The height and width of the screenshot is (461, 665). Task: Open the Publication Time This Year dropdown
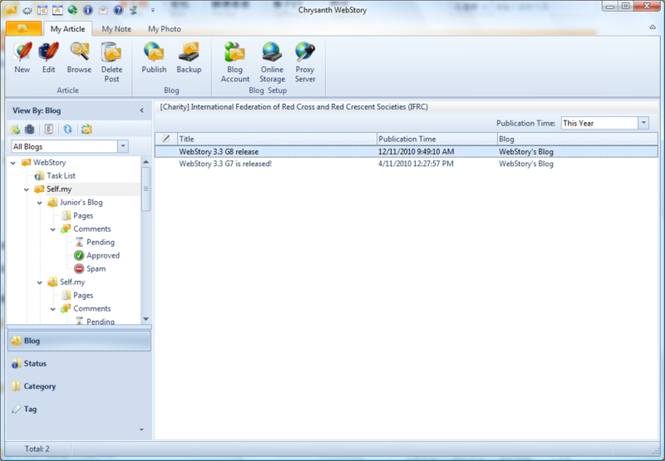click(643, 123)
